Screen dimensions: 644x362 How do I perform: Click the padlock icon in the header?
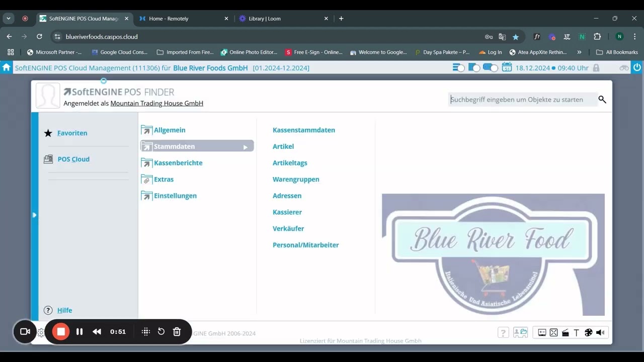pyautogui.click(x=596, y=68)
